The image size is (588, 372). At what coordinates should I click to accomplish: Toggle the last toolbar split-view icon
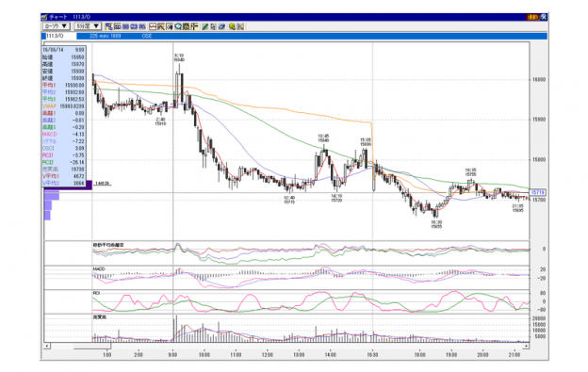coord(240,26)
